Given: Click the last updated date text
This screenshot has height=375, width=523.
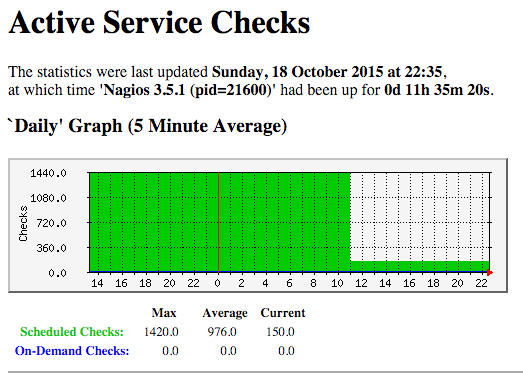Looking at the screenshot, I should click(x=328, y=72).
